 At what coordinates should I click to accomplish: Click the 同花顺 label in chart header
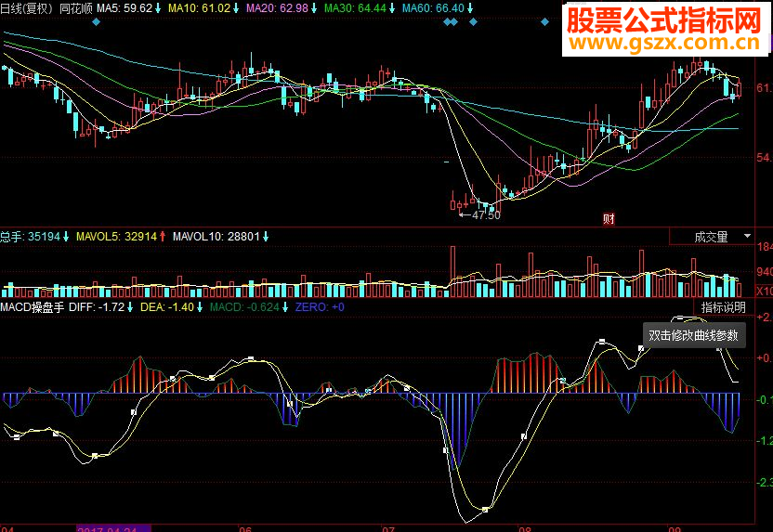pyautogui.click(x=76, y=8)
